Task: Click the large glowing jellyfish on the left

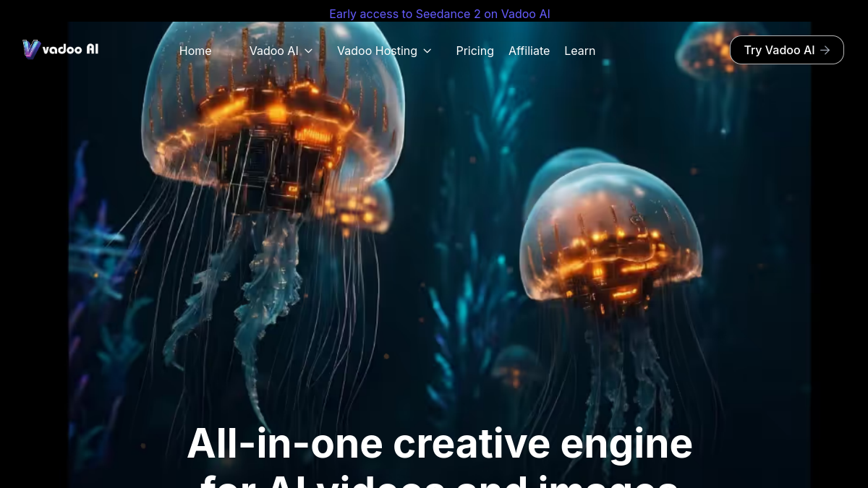Action: (271, 145)
